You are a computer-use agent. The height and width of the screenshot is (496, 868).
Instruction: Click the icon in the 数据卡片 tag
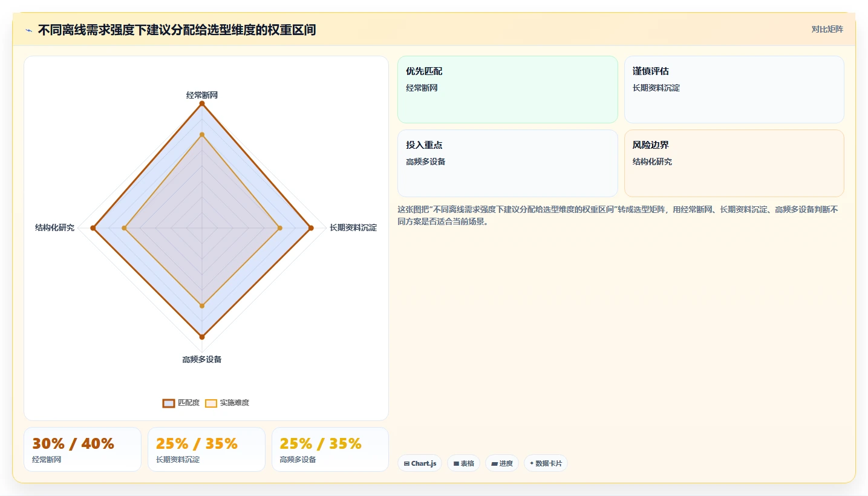point(532,463)
